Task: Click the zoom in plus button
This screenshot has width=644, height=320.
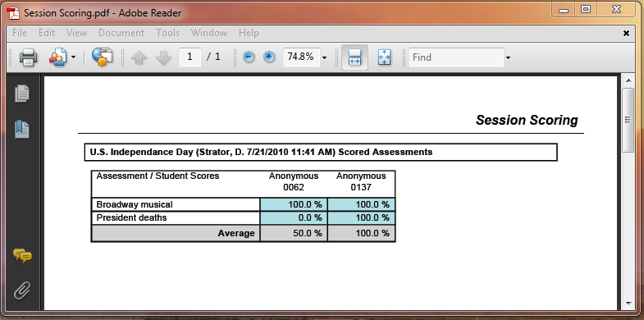Action: pos(269,57)
